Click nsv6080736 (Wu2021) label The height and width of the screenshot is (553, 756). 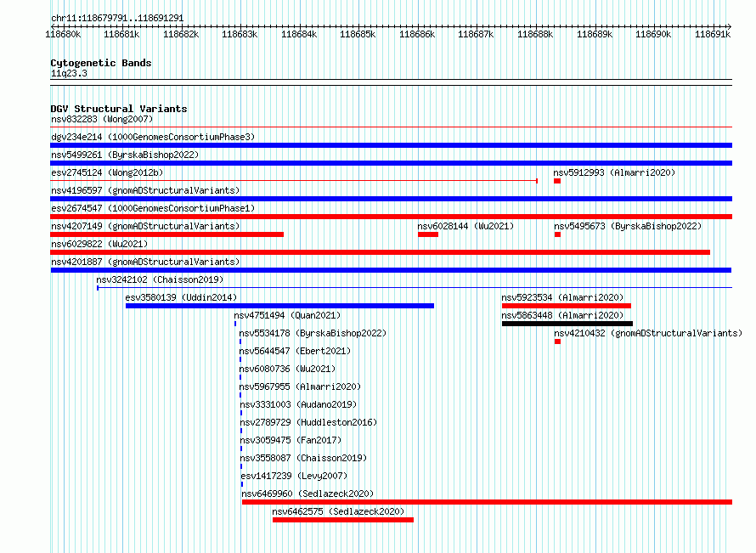coord(287,369)
